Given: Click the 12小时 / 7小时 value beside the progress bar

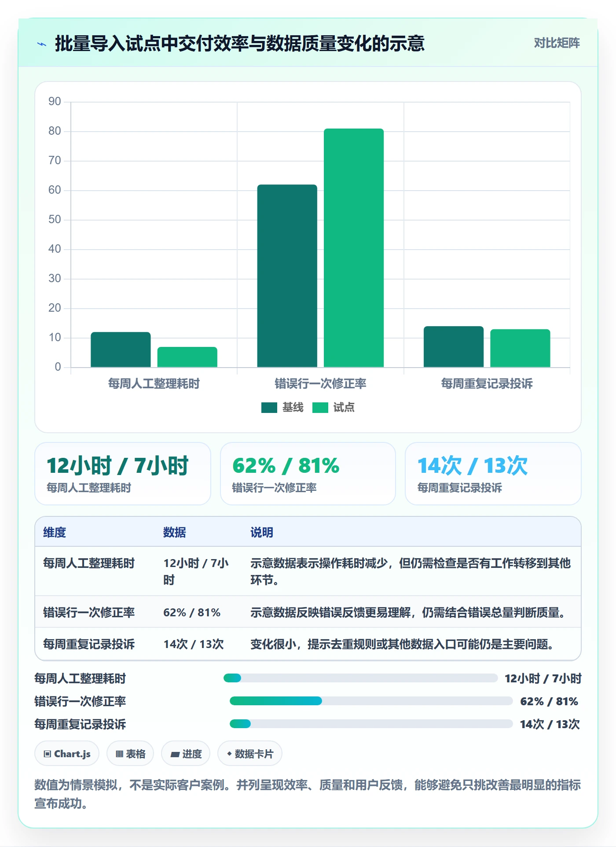Looking at the screenshot, I should [543, 678].
